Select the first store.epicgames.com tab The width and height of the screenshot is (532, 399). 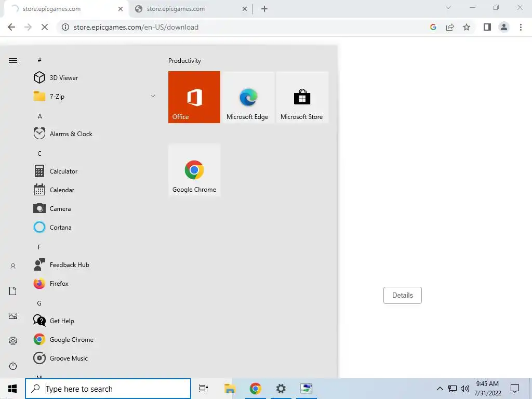(66, 9)
